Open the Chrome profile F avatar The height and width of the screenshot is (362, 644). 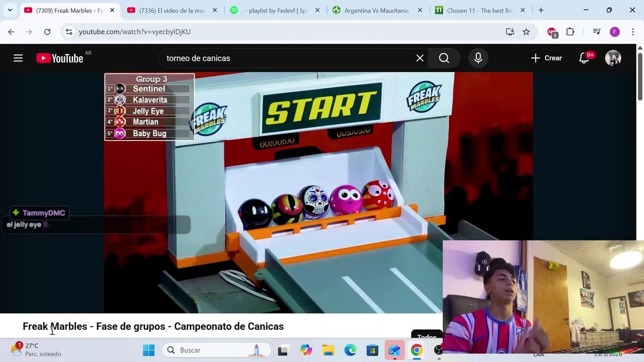(615, 32)
